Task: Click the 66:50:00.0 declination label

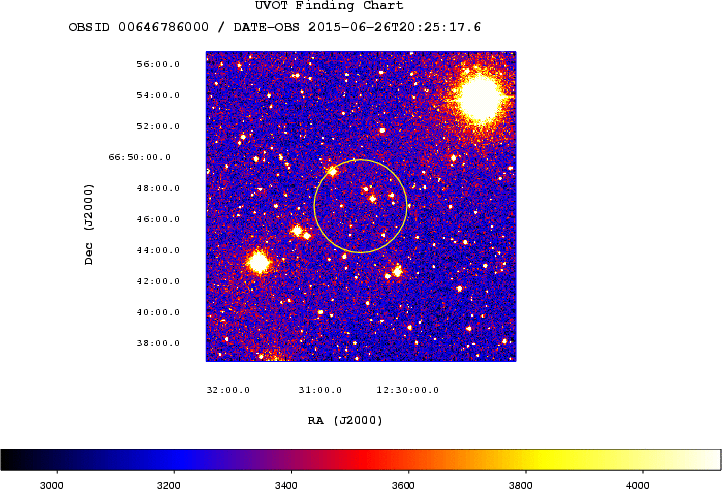Action: (x=140, y=157)
